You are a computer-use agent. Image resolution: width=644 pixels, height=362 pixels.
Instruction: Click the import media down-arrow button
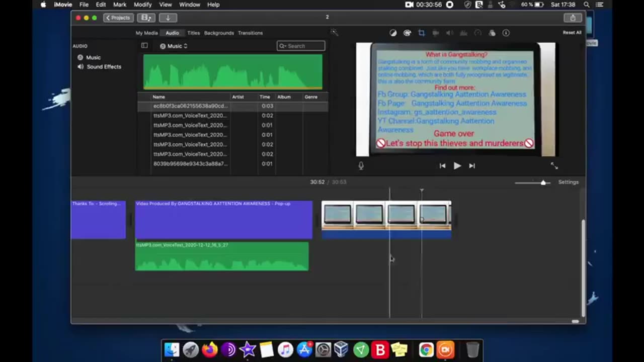[x=168, y=18]
